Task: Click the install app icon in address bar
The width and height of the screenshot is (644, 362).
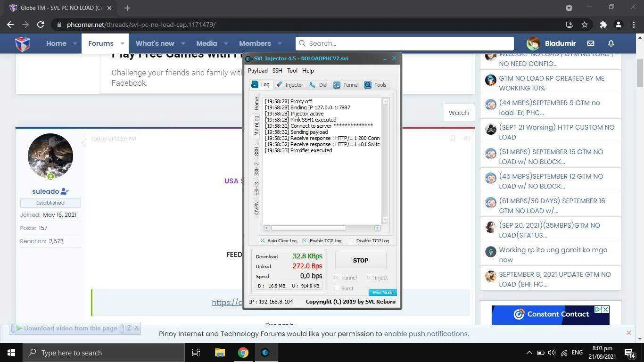Action: [569, 25]
